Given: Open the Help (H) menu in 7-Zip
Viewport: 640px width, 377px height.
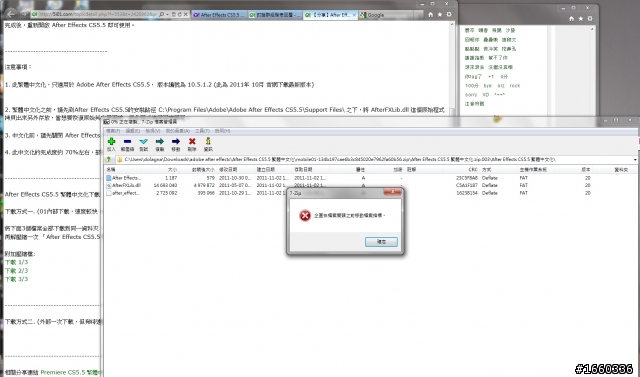Looking at the screenshot, I should pos(222,131).
